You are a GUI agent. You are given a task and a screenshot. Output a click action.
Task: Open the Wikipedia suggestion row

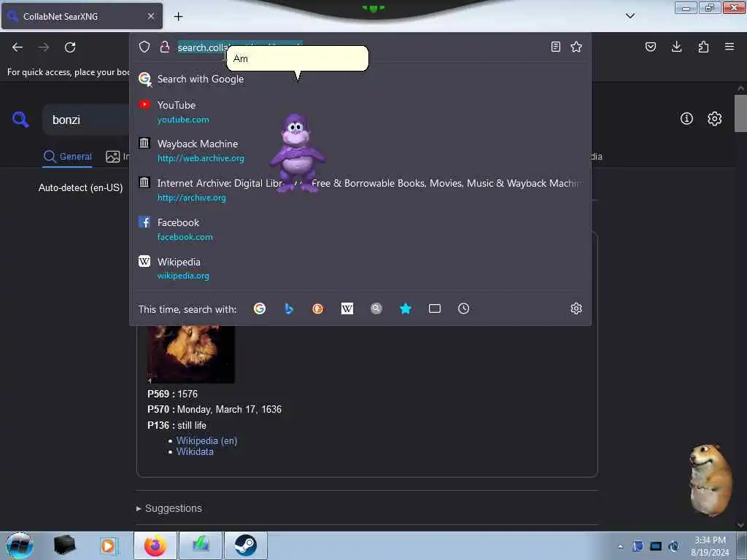[360, 268]
